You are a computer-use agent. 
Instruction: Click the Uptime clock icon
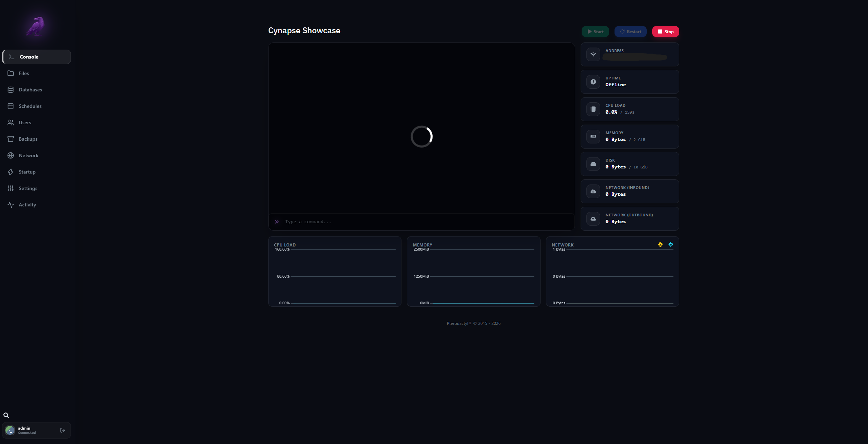point(593,82)
